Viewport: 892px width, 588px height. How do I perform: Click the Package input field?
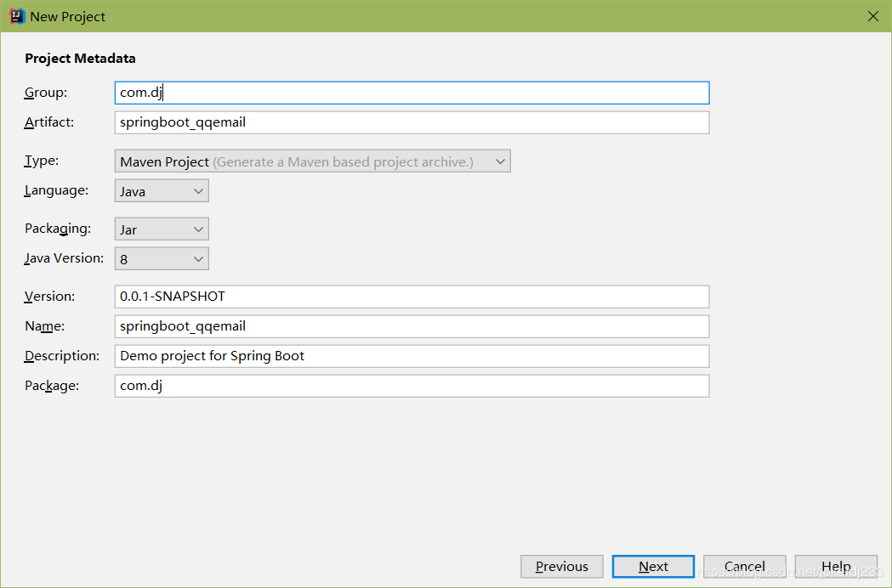pos(412,386)
